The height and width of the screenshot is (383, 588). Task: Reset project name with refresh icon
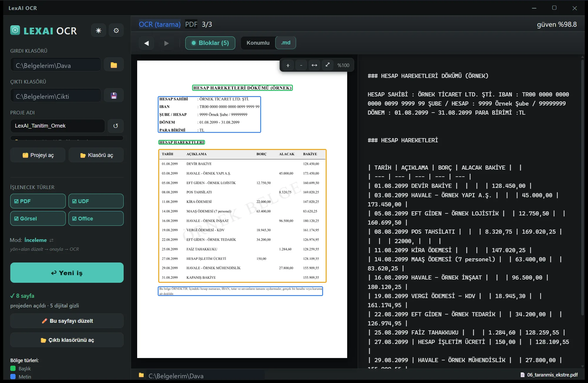116,126
